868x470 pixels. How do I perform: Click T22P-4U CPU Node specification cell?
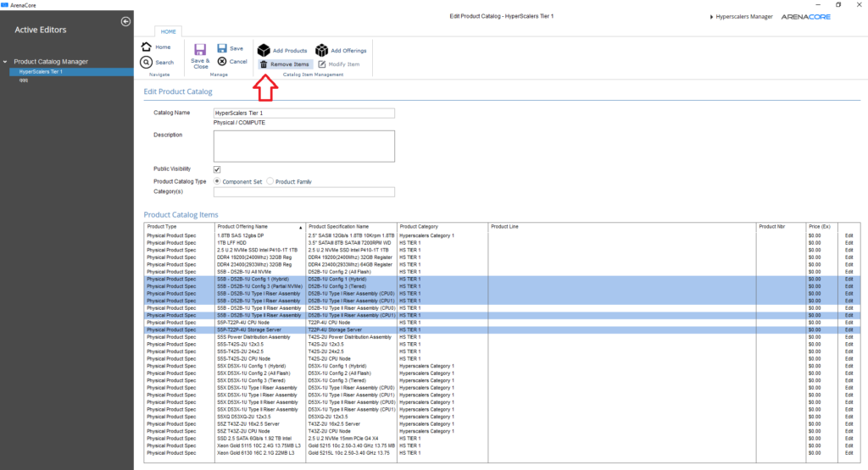pos(330,323)
